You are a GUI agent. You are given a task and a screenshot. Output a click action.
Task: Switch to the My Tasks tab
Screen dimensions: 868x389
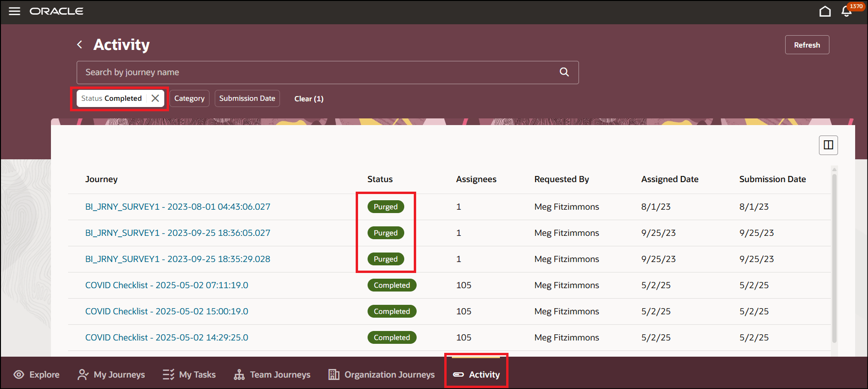click(x=189, y=375)
